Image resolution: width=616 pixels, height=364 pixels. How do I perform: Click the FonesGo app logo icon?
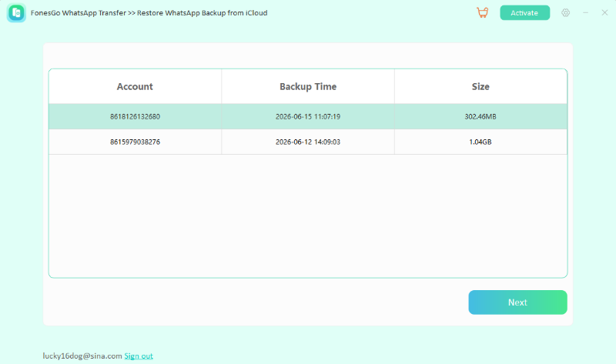(x=16, y=12)
